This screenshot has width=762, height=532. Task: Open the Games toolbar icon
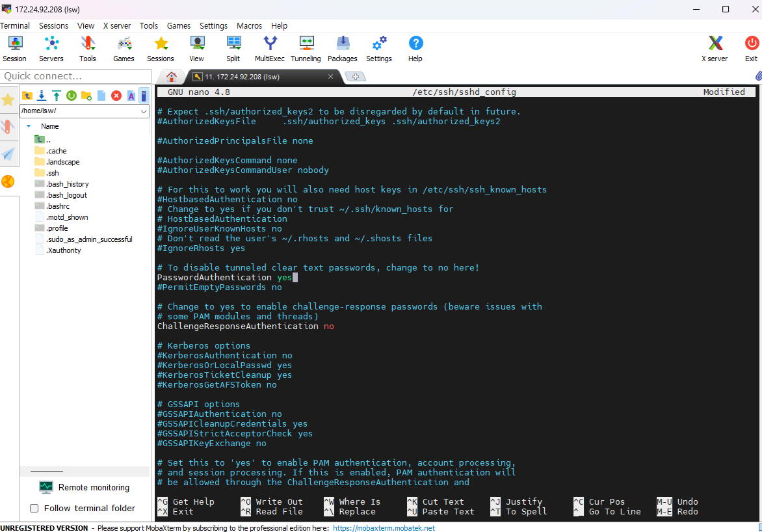click(124, 49)
